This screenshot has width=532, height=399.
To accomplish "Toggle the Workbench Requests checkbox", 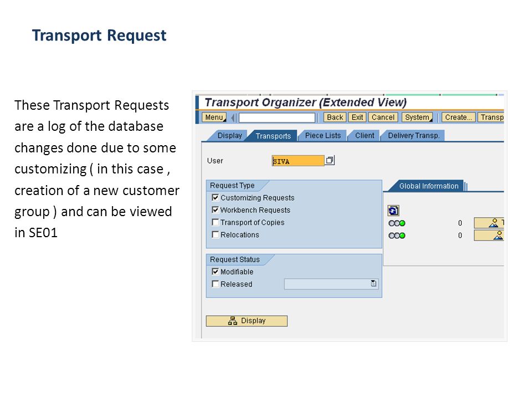I will [x=215, y=209].
